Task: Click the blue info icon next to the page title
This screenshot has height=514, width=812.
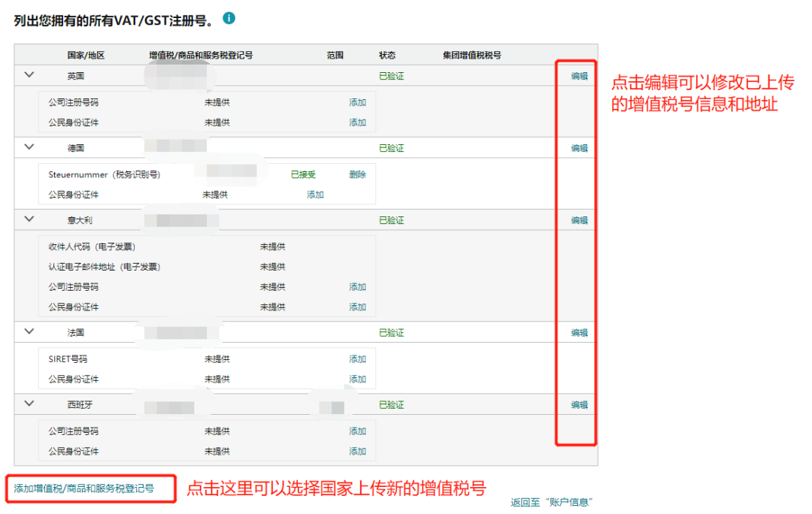Action: coord(229,17)
